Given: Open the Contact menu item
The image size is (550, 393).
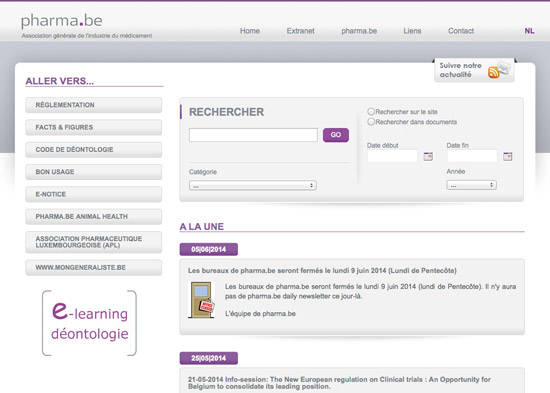Looking at the screenshot, I should coord(461,31).
